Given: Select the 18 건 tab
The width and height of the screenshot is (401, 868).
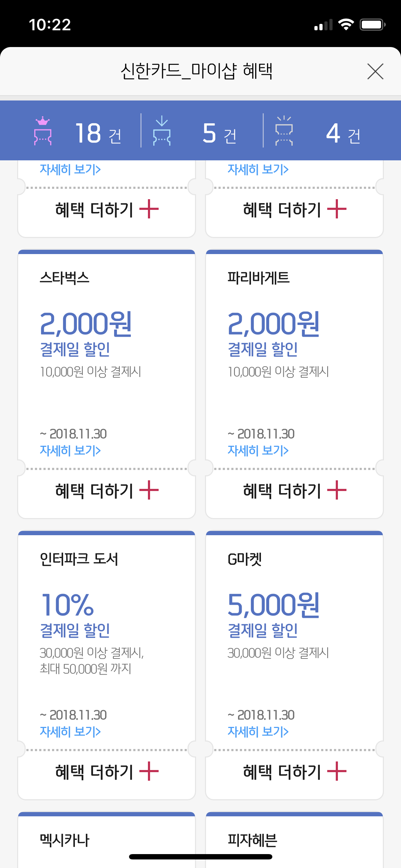Looking at the screenshot, I should click(98, 134).
